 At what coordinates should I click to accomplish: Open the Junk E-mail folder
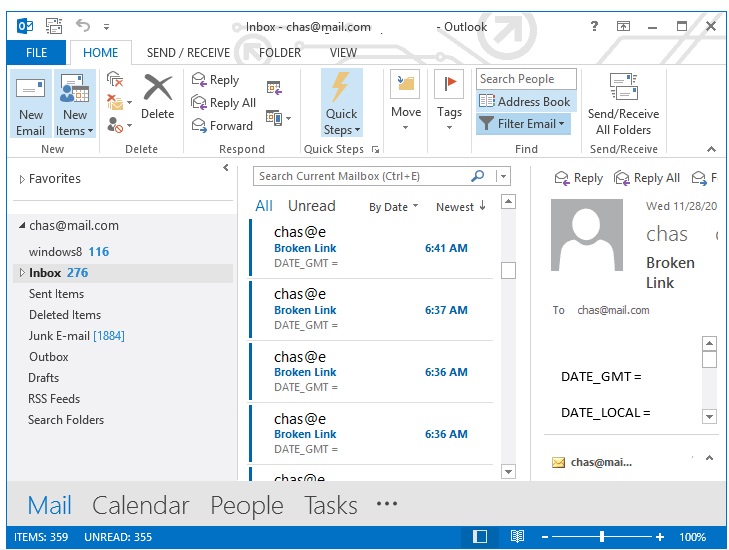76,336
